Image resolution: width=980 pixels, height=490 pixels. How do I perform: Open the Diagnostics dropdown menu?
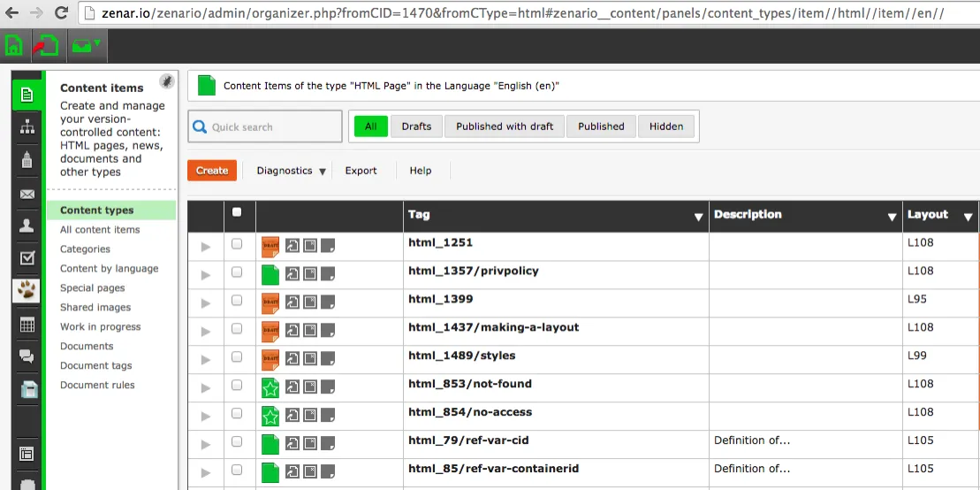(292, 171)
